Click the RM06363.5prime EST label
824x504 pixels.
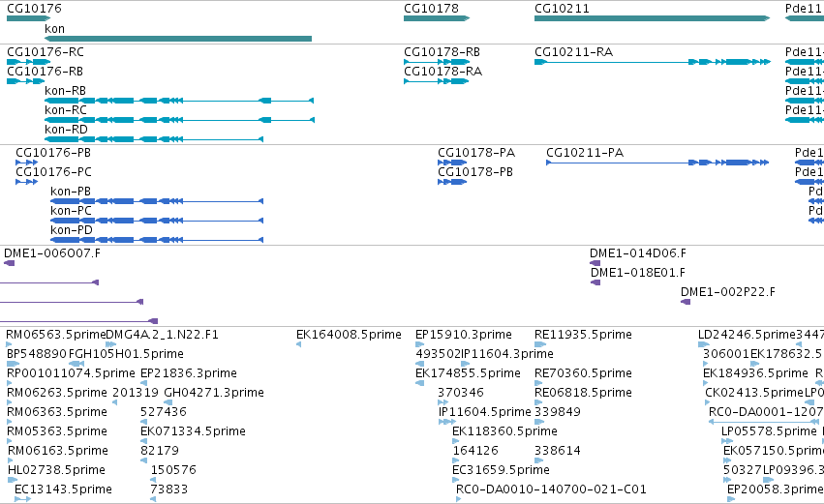click(57, 412)
